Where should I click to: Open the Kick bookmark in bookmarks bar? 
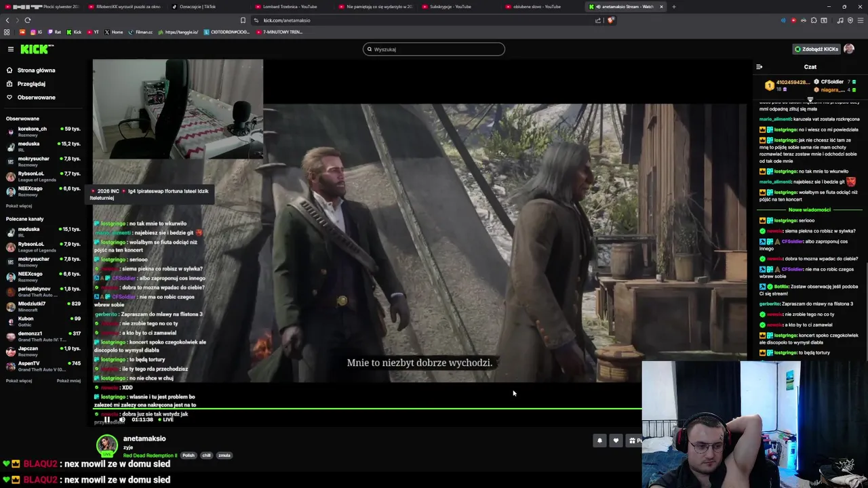[x=73, y=32]
